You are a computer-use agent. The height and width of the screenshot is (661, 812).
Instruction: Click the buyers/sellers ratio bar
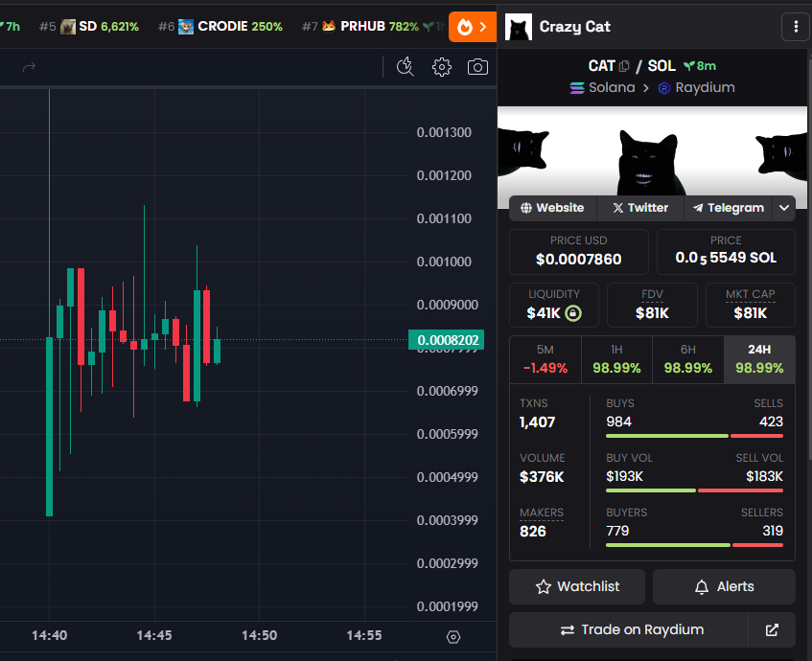click(694, 545)
